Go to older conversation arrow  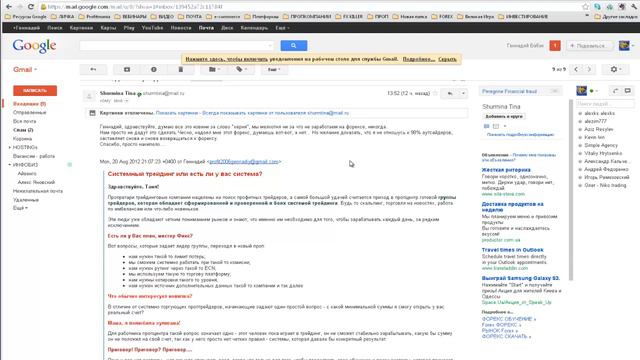[x=589, y=70]
